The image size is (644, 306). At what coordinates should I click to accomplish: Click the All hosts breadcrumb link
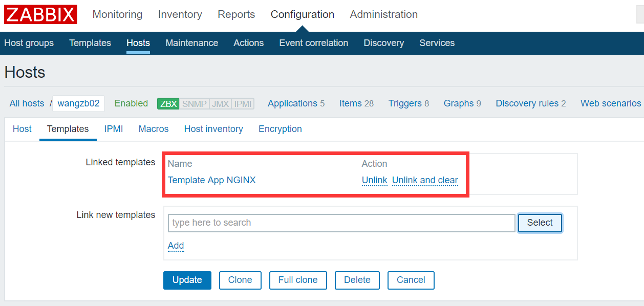pos(27,103)
